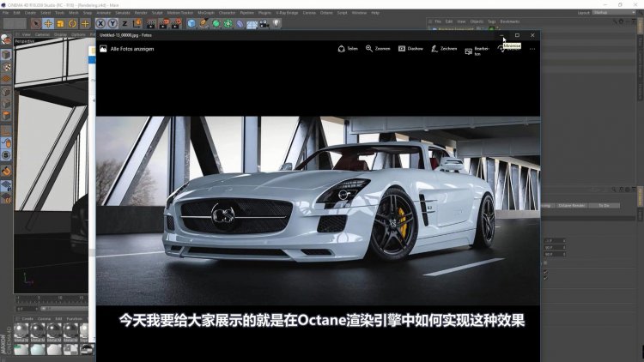Click the Bearbeiten edit button
Image resolution: width=644 pixels, height=362 pixels.
[477, 51]
